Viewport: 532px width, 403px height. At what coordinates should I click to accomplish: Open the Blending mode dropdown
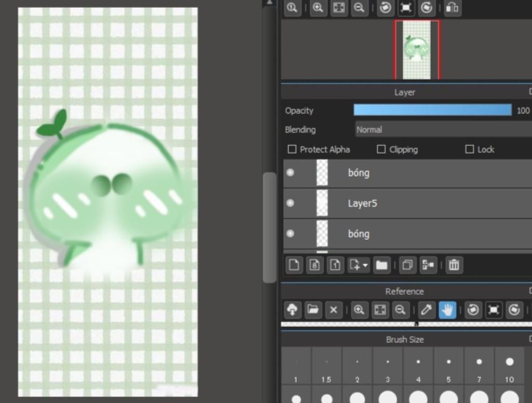(444, 129)
